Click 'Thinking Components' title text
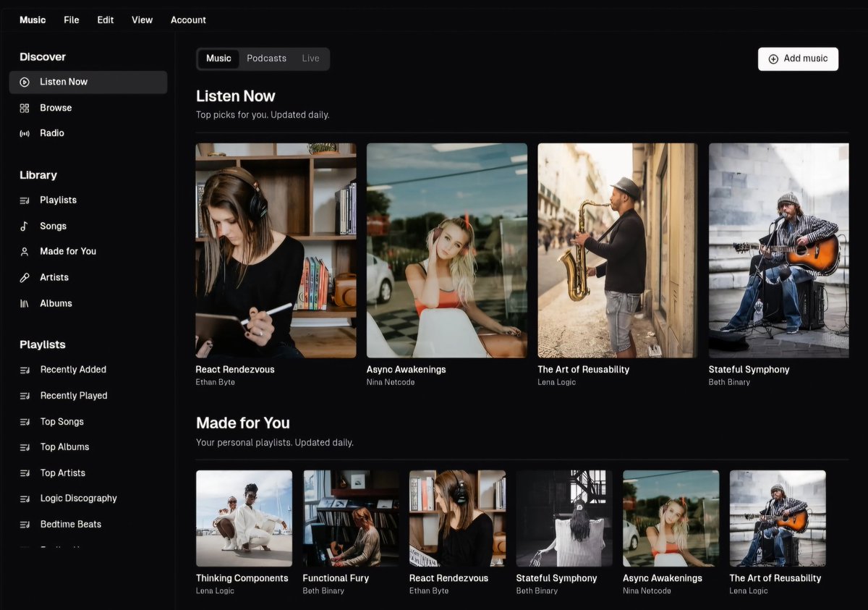The width and height of the screenshot is (868, 610). (x=242, y=579)
